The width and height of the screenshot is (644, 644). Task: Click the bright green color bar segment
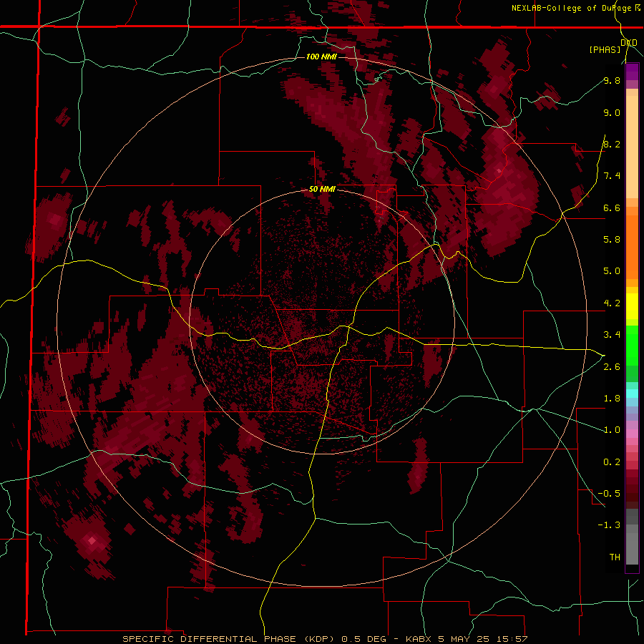pyautogui.click(x=632, y=345)
